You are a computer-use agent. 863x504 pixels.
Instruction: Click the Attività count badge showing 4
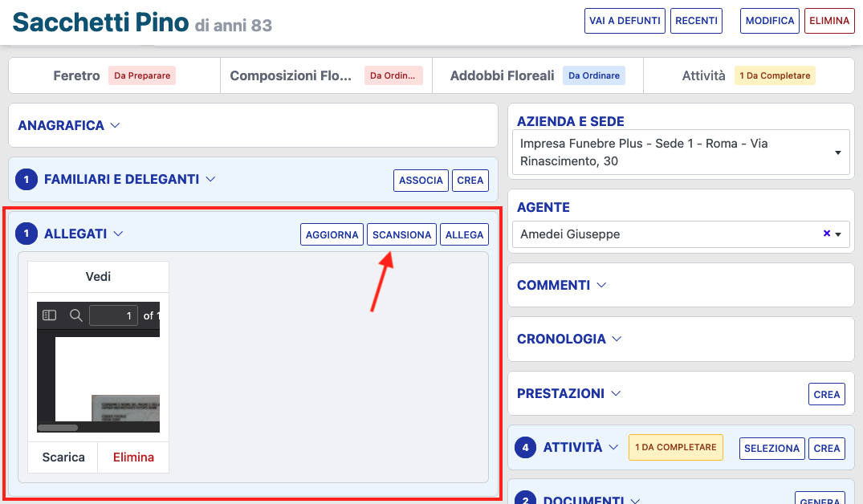(x=526, y=448)
